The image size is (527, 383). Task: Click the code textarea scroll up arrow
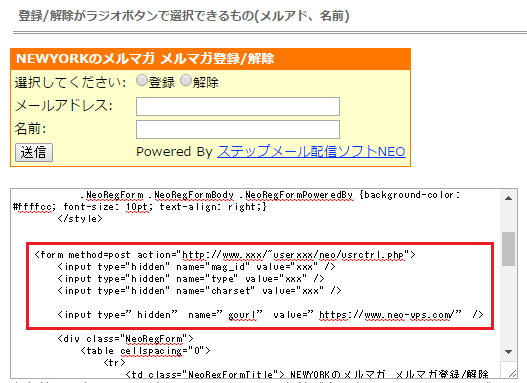point(508,198)
